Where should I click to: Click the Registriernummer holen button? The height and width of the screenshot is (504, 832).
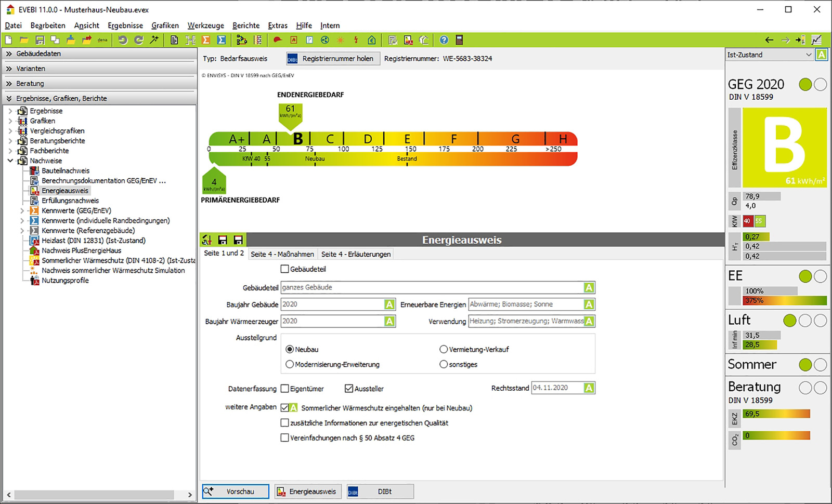coord(333,59)
